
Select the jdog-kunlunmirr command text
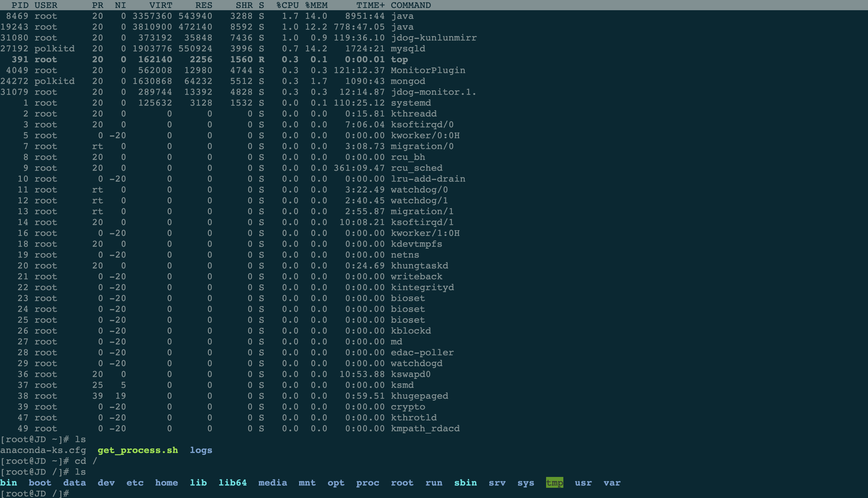tap(433, 38)
